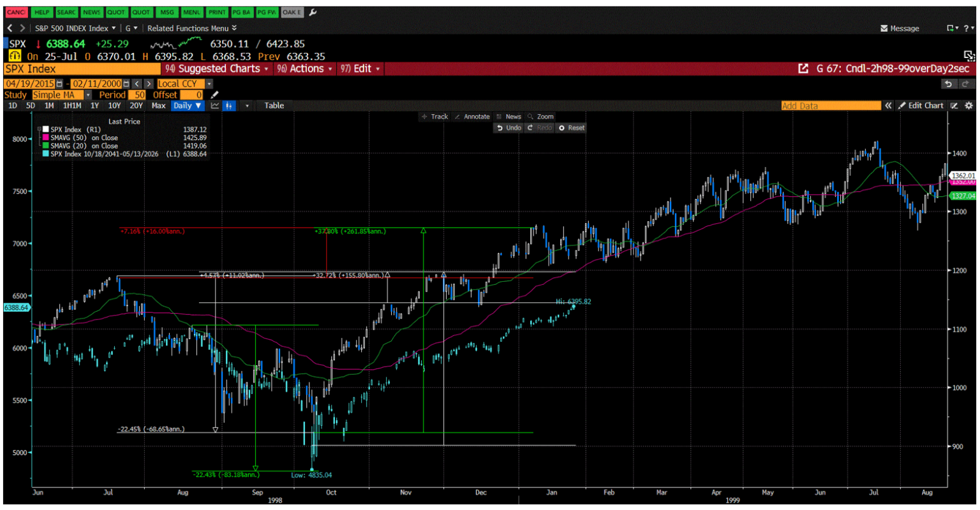Switch to the Table view tab

click(274, 106)
